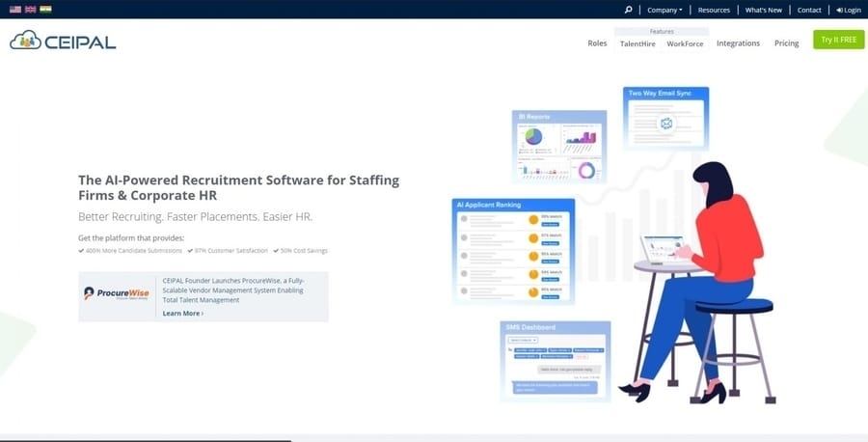Expand the Company dropdown menu

[665, 10]
